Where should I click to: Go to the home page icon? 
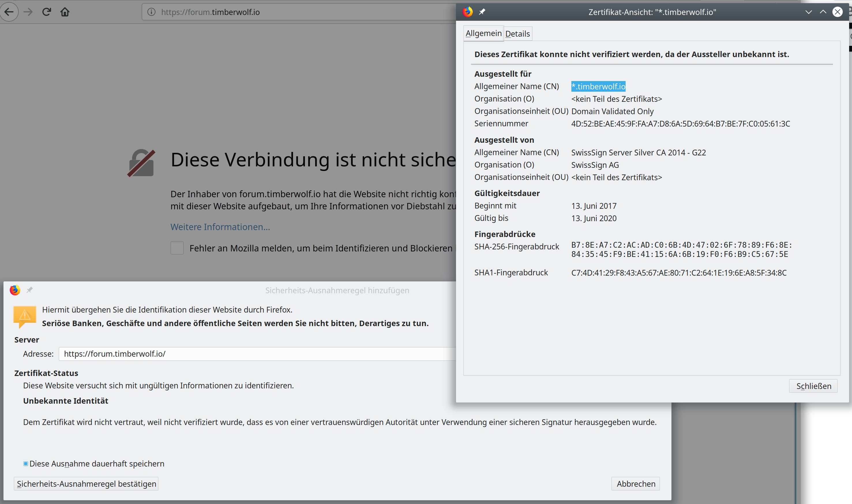point(65,12)
